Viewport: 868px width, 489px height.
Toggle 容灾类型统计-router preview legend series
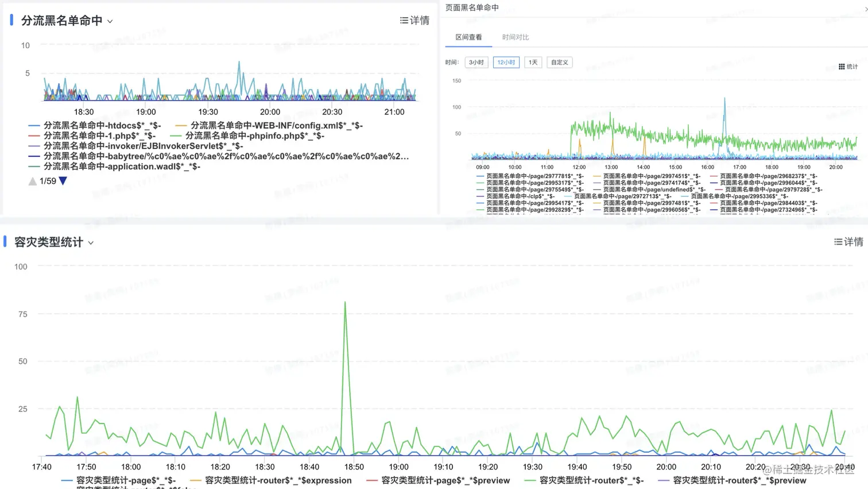[732, 480]
